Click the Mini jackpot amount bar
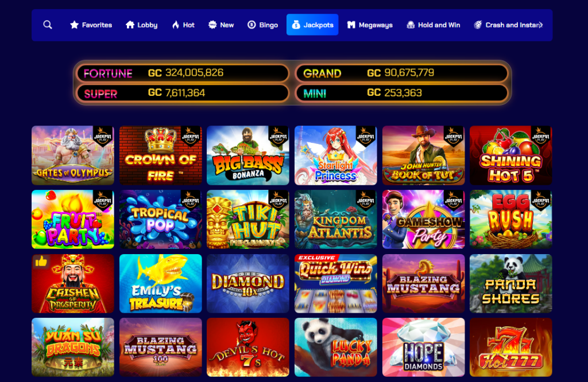Image resolution: width=588 pixels, height=382 pixels. (x=401, y=93)
